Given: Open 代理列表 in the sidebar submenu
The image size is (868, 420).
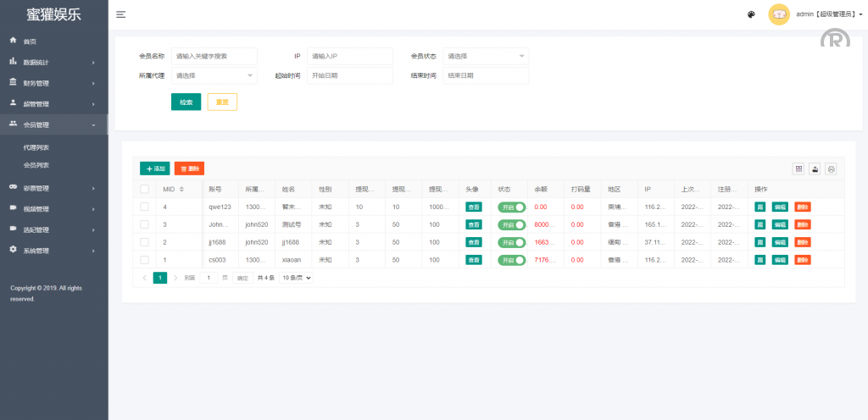Looking at the screenshot, I should 36,147.
